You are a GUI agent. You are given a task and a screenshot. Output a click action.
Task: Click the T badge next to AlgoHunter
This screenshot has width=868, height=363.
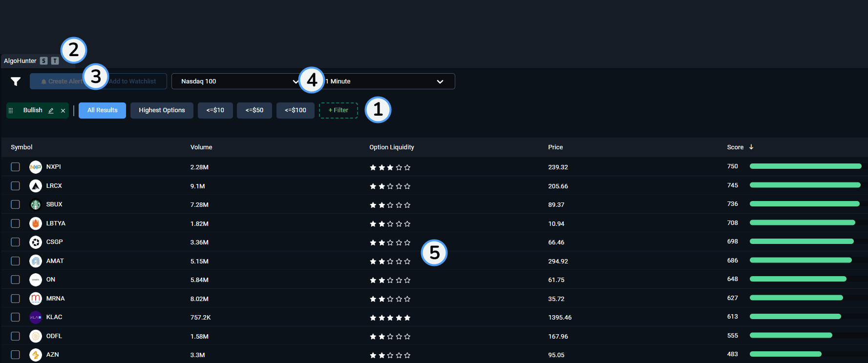[55, 61]
